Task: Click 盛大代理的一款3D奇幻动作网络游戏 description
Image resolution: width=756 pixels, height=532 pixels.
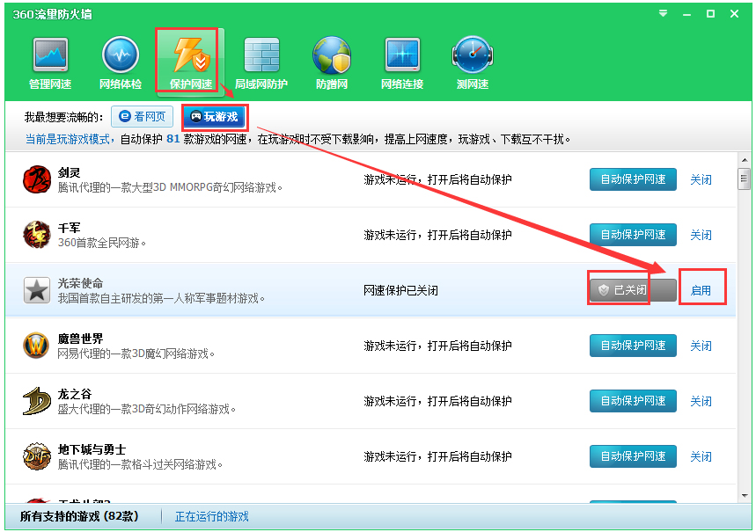Action: tap(147, 409)
